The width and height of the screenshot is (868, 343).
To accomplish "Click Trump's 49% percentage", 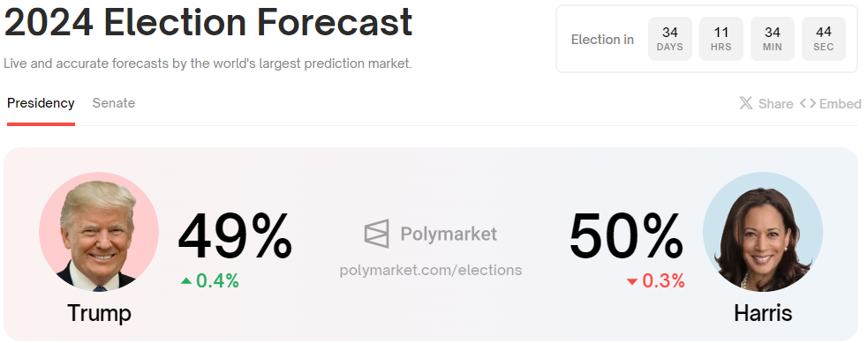I will (235, 235).
